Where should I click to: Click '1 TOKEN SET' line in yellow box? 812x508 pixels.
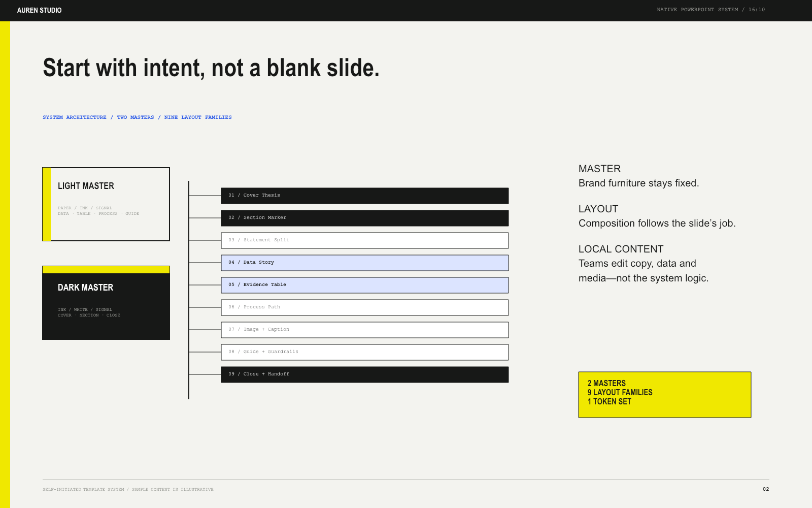pos(609,402)
